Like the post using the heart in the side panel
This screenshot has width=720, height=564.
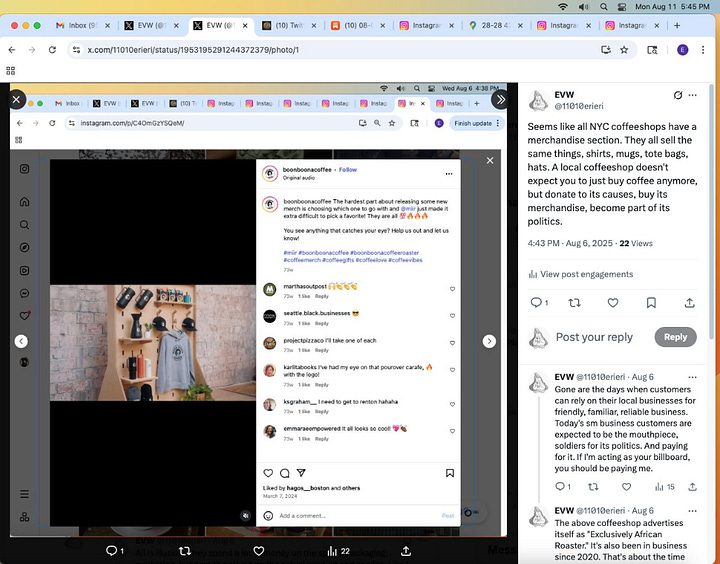[x=613, y=303]
